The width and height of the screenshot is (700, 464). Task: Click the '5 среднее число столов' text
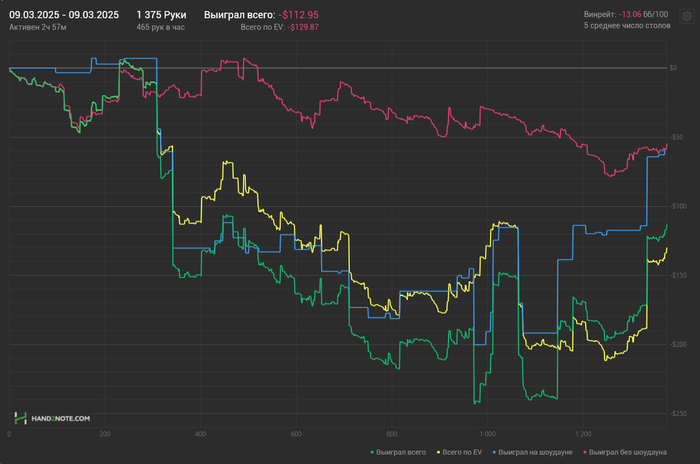(x=627, y=25)
